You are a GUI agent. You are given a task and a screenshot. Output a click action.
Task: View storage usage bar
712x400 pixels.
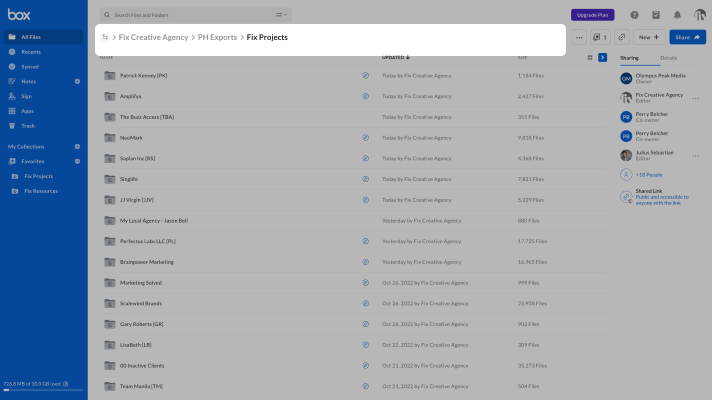(x=43, y=390)
